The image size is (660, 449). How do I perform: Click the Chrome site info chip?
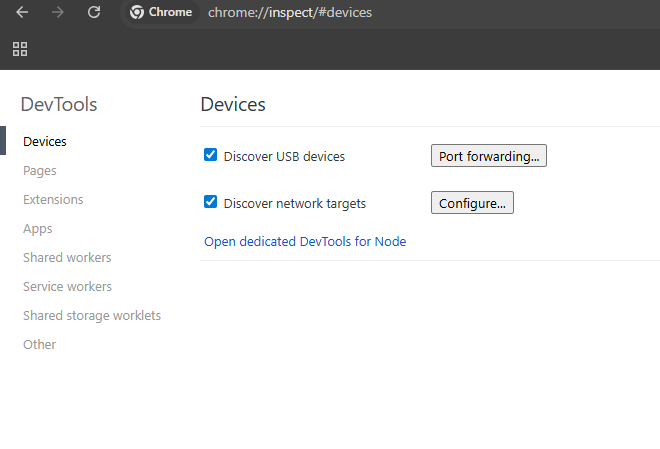(x=160, y=12)
